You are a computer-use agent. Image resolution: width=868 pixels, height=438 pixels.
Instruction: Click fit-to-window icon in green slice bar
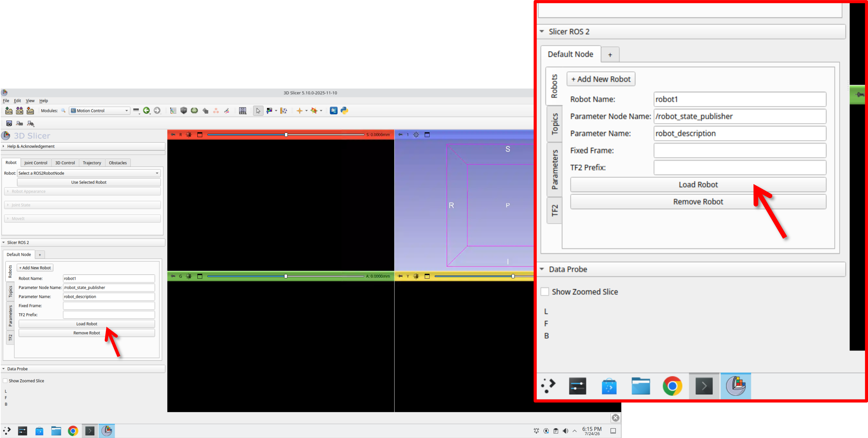pyautogui.click(x=189, y=276)
